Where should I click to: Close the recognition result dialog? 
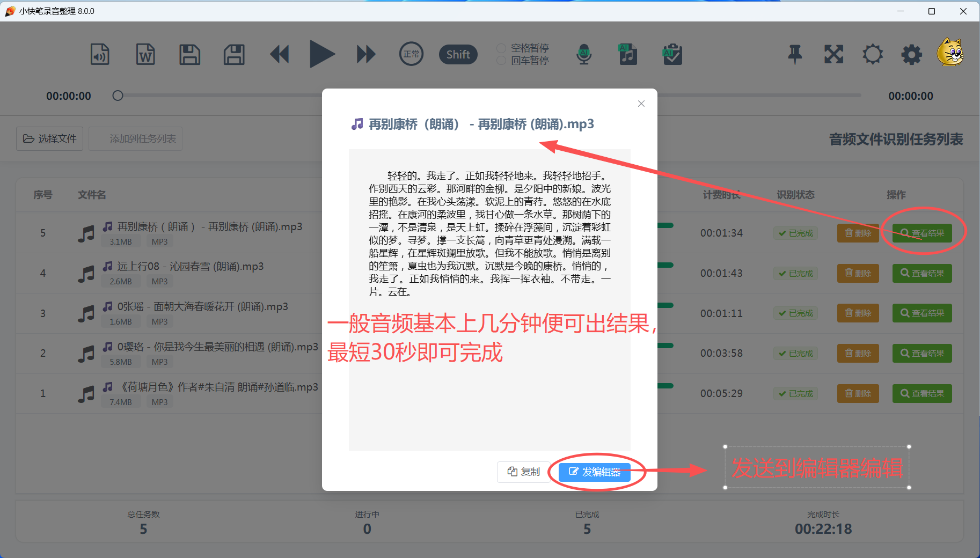[x=641, y=104]
